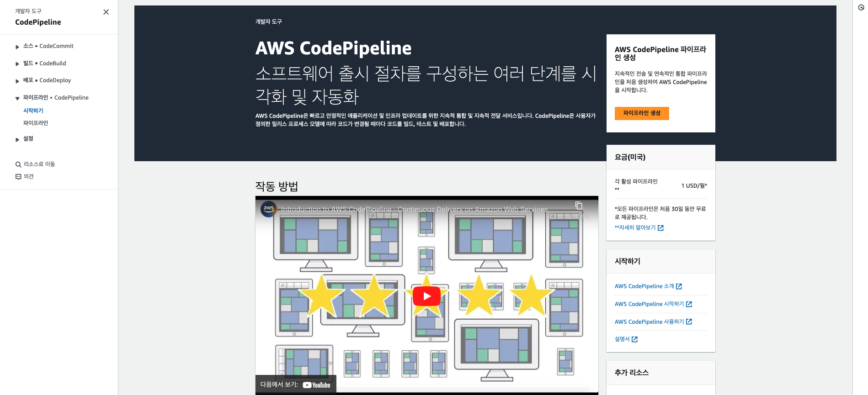Open the AWS CodePipeline 사용하기 link

(649, 322)
